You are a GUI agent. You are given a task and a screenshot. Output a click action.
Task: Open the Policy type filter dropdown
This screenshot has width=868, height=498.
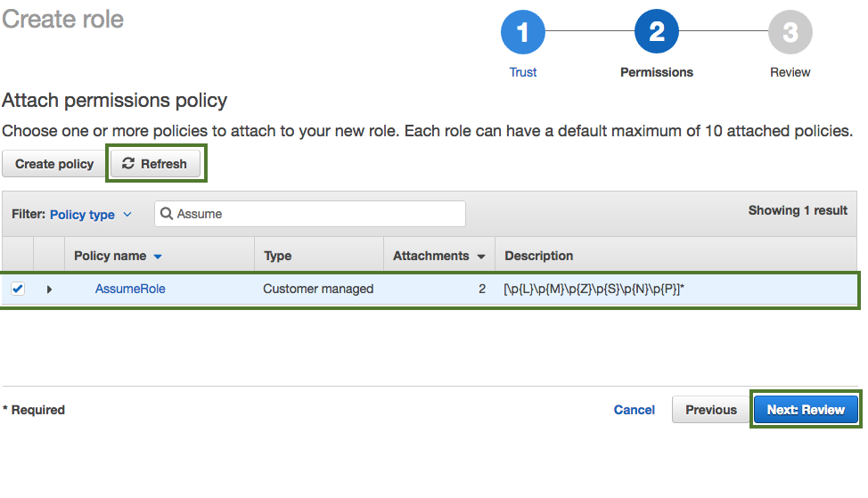coord(91,215)
